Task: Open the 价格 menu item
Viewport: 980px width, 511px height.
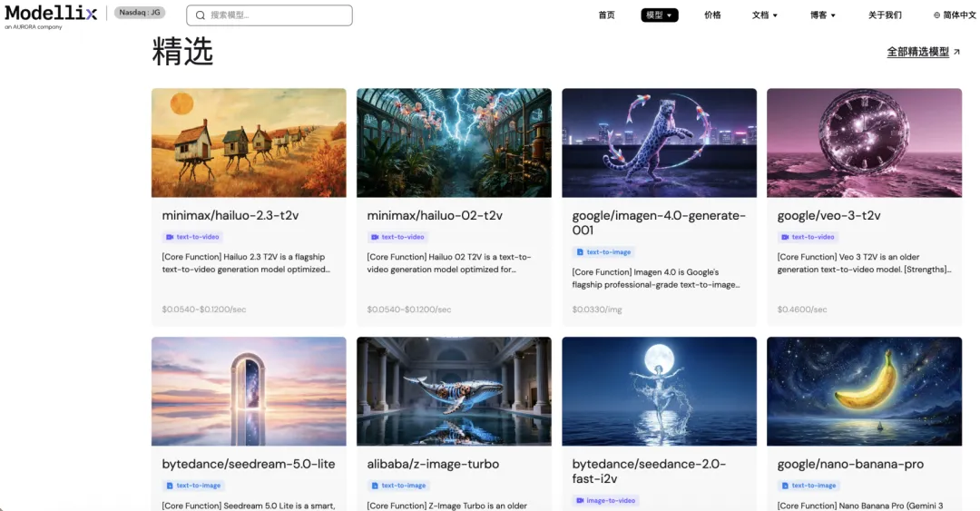Action: 712,15
